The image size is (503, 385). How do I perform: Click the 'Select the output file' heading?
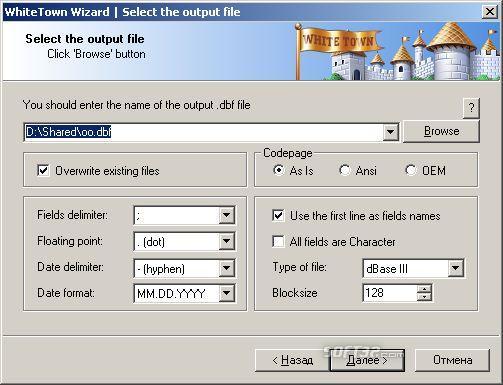click(x=85, y=39)
